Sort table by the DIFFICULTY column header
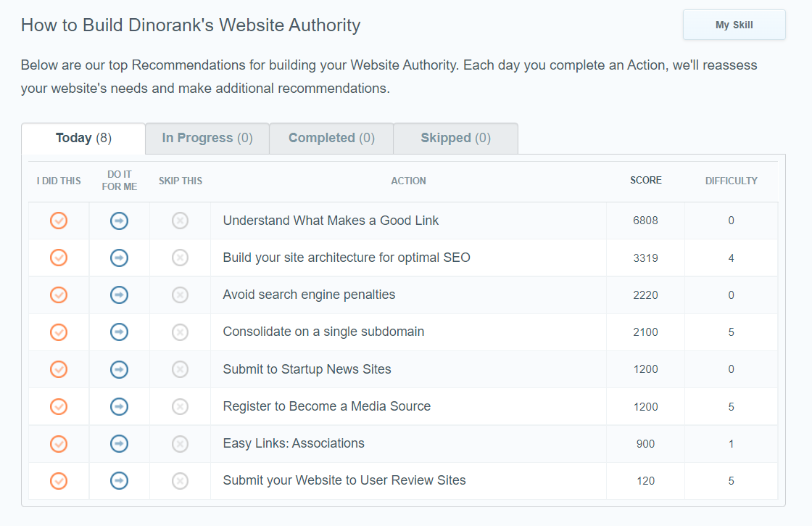 [x=732, y=181]
